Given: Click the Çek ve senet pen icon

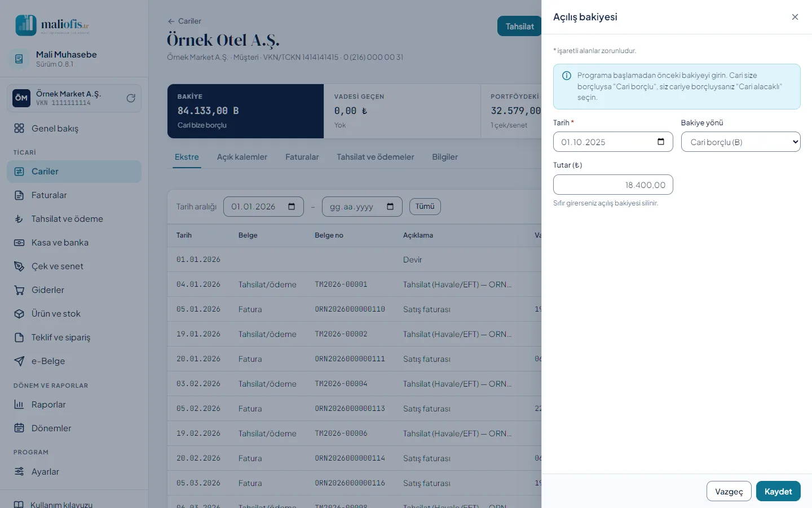Looking at the screenshot, I should pos(19,266).
